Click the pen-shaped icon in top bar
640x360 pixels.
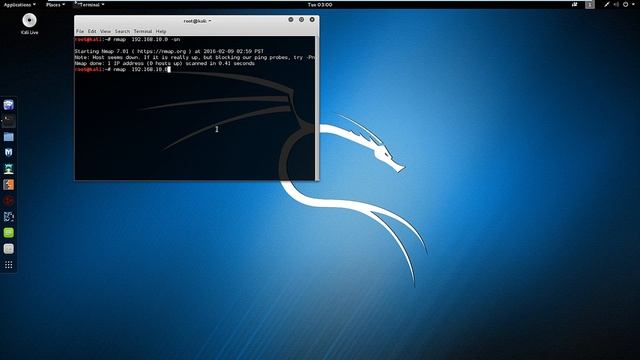tap(607, 5)
